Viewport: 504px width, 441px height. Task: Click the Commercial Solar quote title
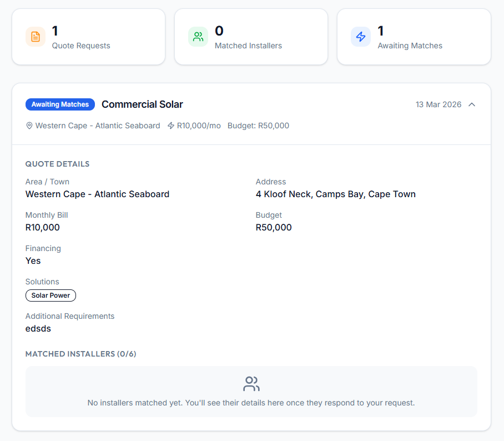coord(143,104)
